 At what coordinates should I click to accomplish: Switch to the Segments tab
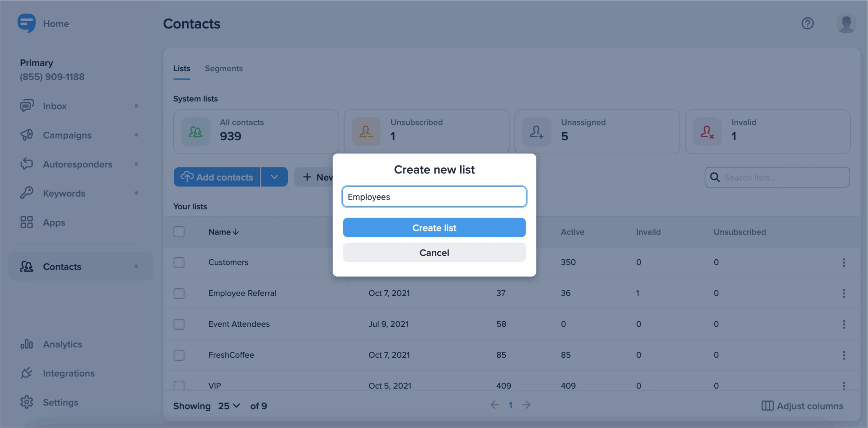(x=224, y=68)
